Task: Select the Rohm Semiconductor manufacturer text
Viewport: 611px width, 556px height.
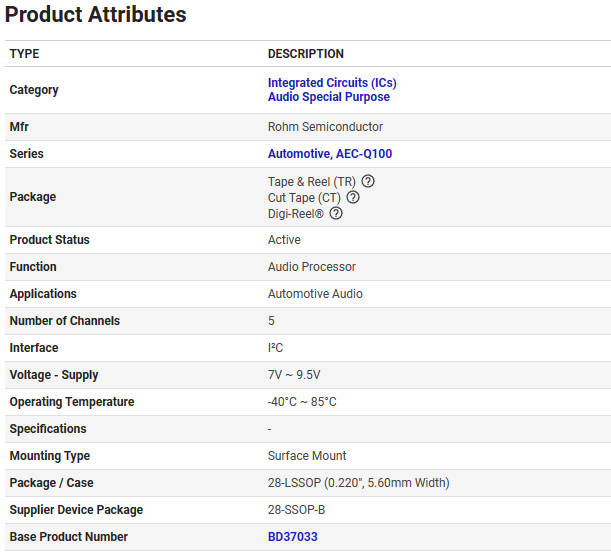Action: 325,127
